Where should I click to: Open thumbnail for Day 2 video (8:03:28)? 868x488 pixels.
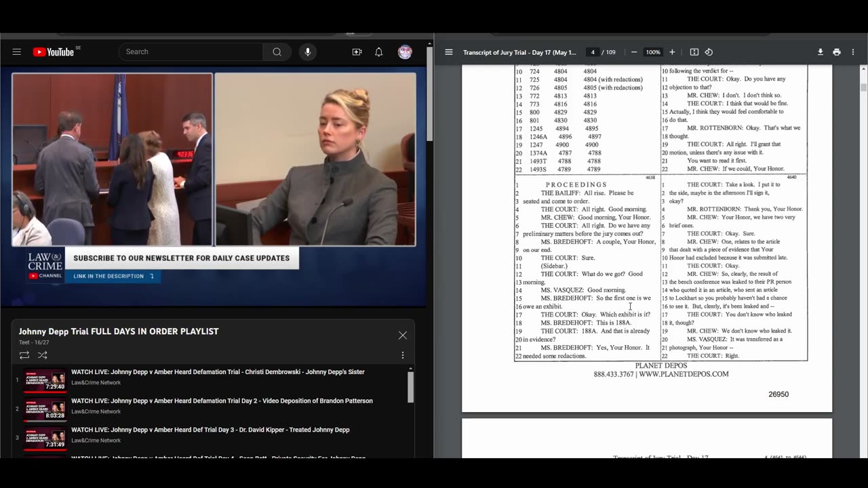tap(45, 409)
